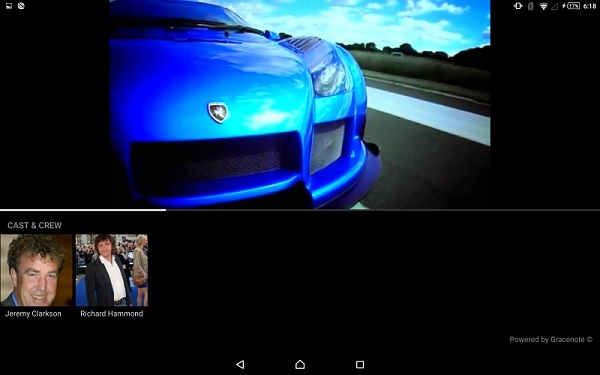The image size is (600, 375).
Task: Return to the Android home screen
Action: pos(300,364)
